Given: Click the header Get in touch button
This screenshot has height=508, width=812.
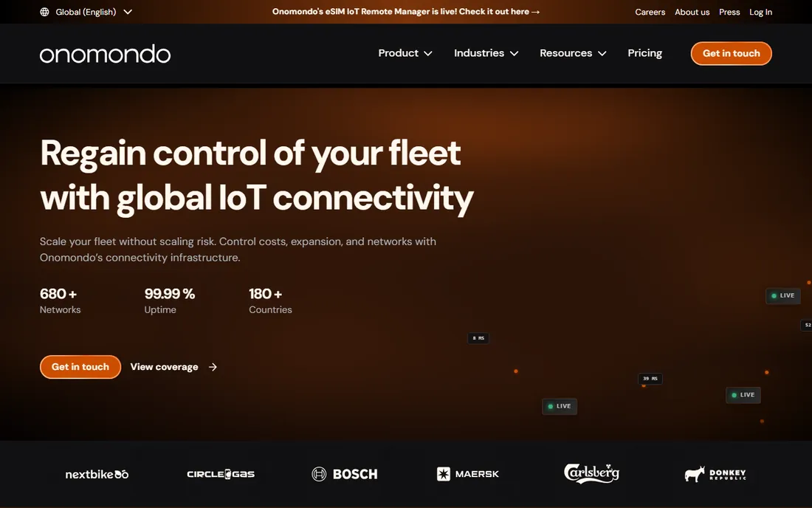Looking at the screenshot, I should 731,53.
